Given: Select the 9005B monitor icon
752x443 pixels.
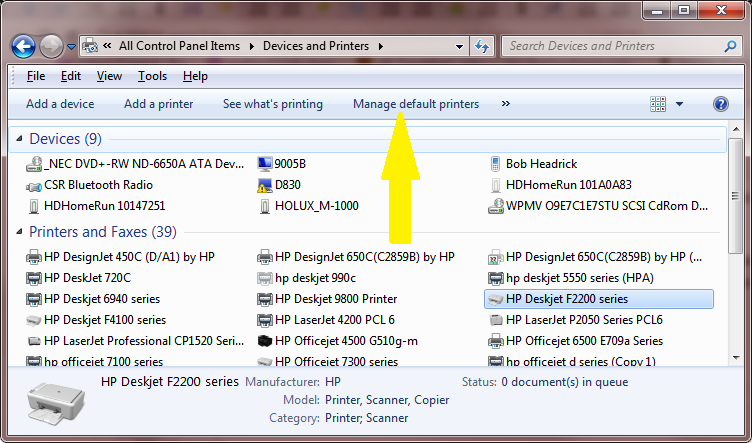Looking at the screenshot, I should point(264,164).
